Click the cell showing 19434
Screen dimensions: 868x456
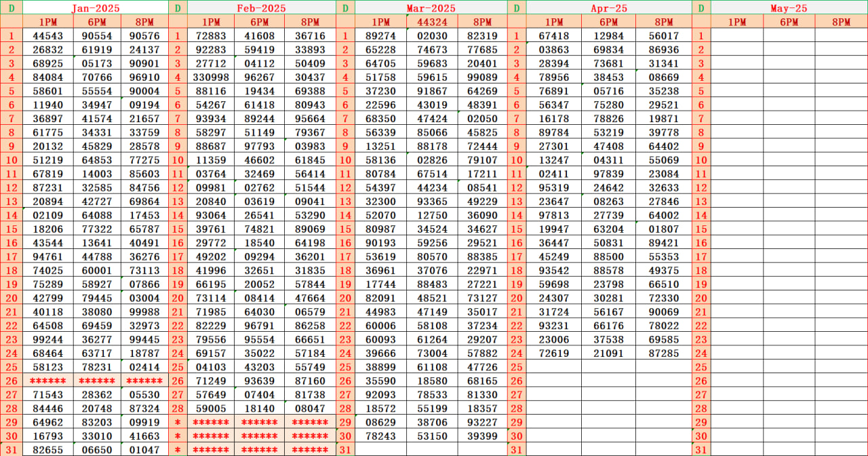coord(260,91)
